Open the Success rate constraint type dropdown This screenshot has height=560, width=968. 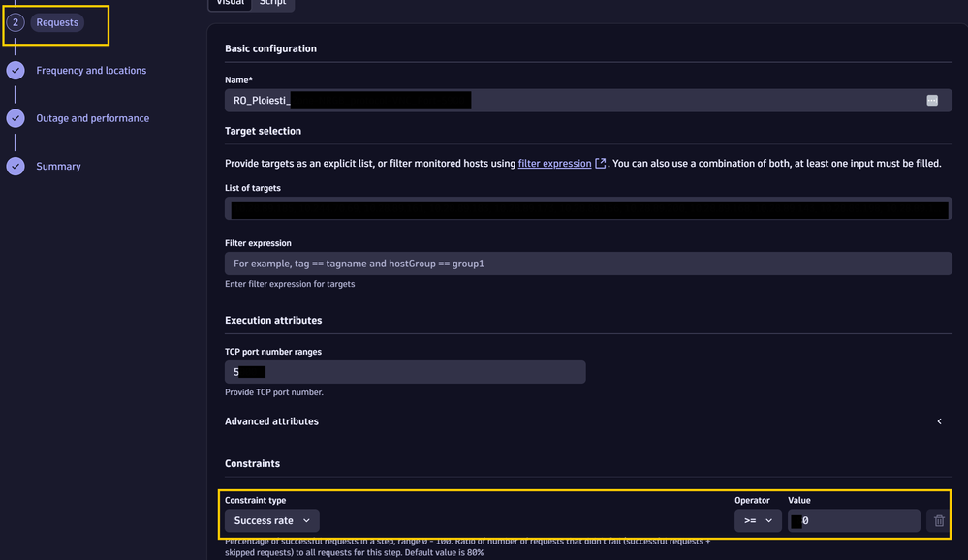coord(272,520)
